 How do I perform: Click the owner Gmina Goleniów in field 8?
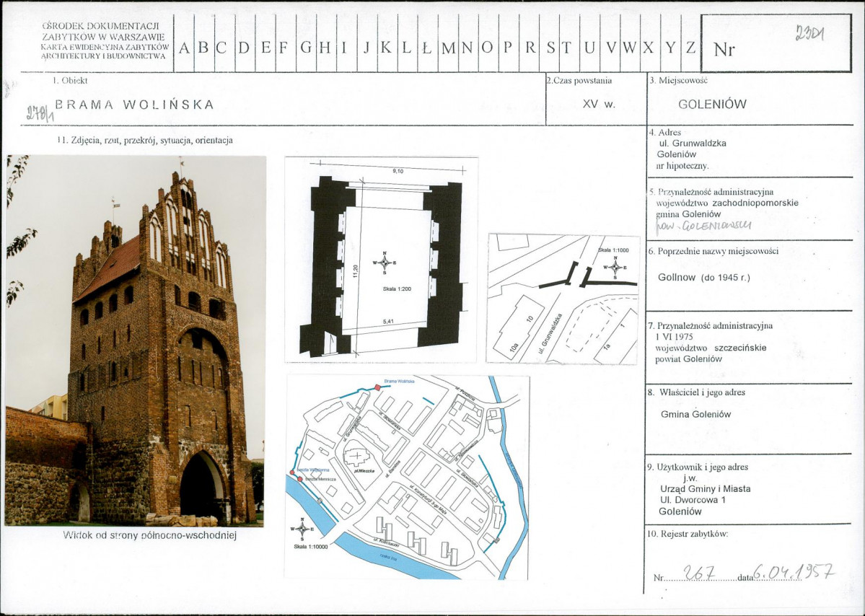[695, 414]
